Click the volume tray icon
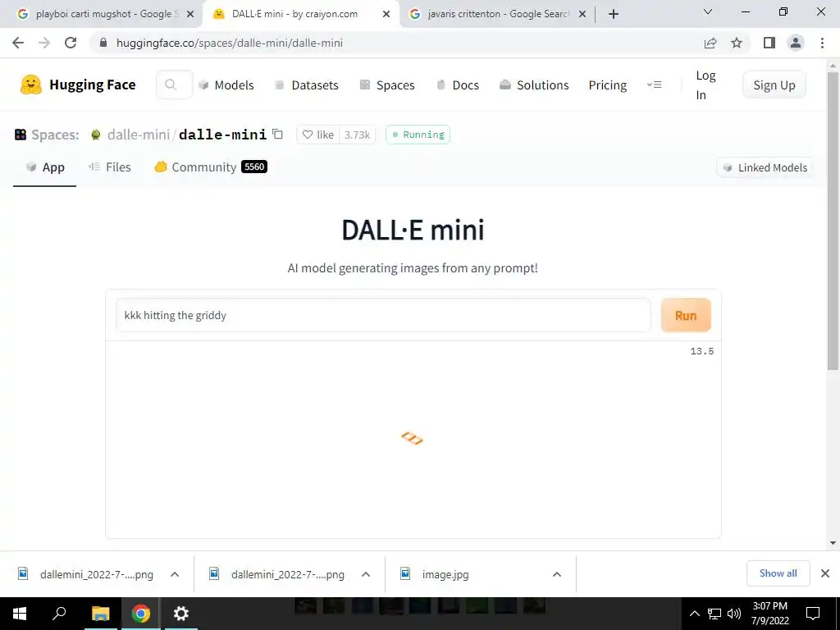The image size is (840, 630). click(734, 614)
